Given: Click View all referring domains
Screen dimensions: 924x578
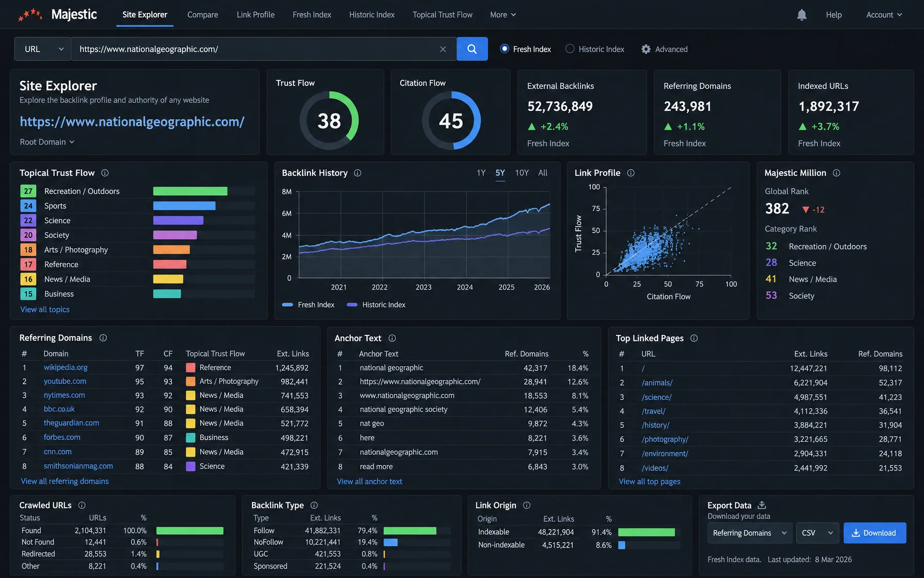Looking at the screenshot, I should pos(65,481).
